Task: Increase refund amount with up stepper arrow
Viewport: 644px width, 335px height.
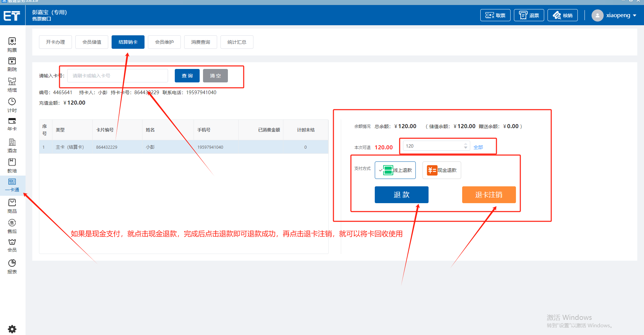Action: click(466, 144)
